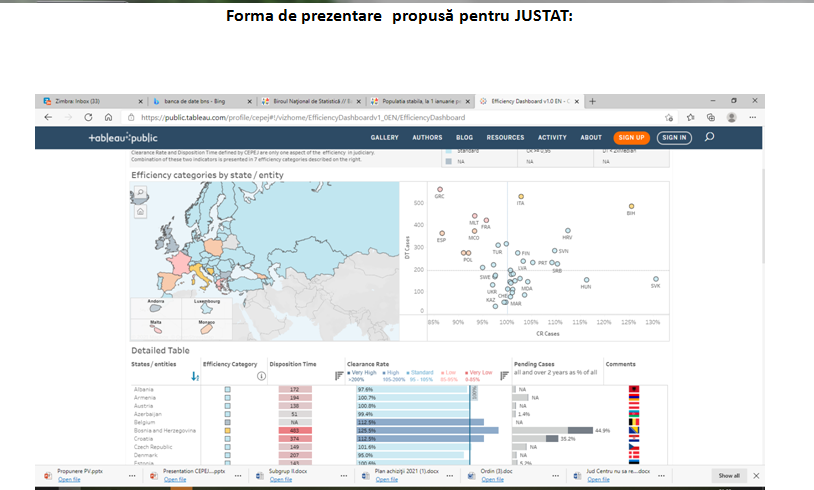The height and width of the screenshot is (490, 814).
Task: Select Albania's efficiency category square
Action: tap(227, 389)
